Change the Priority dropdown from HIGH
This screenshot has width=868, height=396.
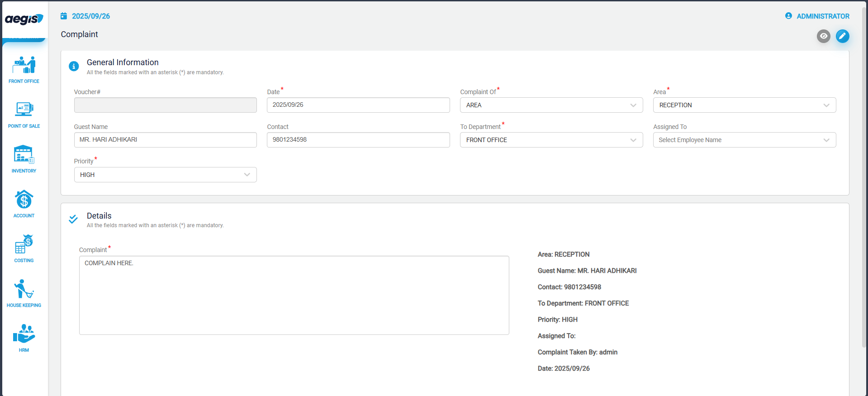coord(165,175)
